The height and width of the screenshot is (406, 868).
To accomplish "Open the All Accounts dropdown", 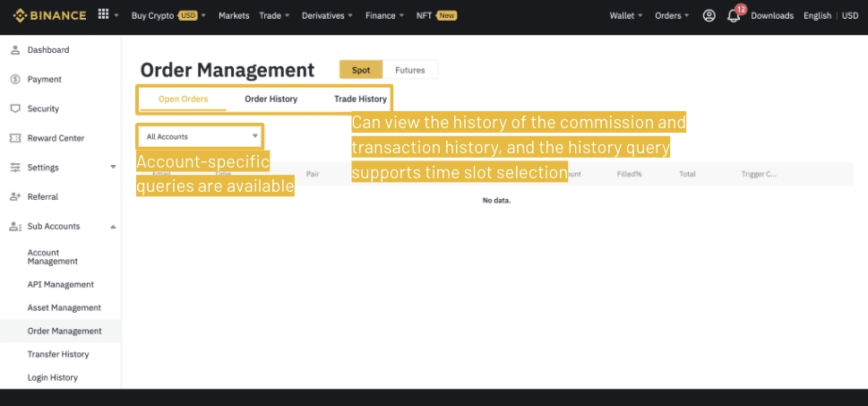I will pyautogui.click(x=201, y=137).
